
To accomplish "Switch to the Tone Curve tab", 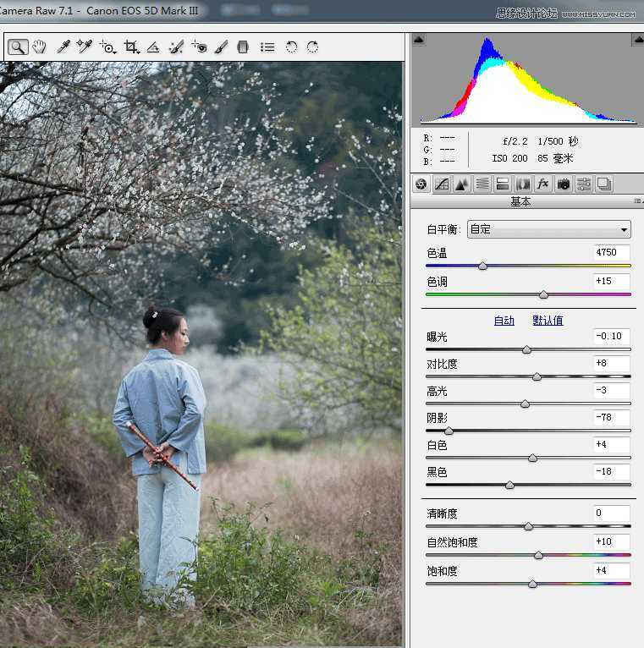I will click(x=442, y=184).
